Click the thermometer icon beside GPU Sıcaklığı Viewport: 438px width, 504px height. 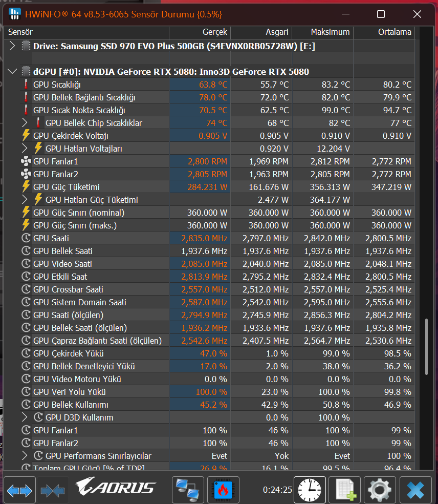point(26,85)
